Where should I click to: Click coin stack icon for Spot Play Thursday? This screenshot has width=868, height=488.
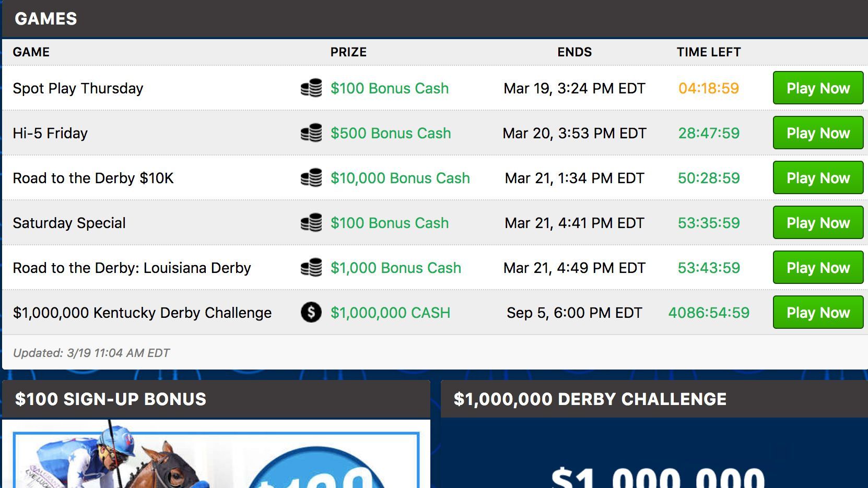point(311,88)
